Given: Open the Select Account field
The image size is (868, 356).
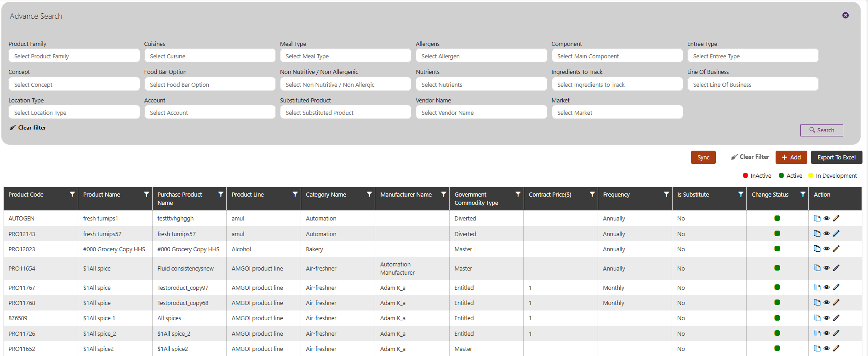Looking at the screenshot, I should 210,113.
